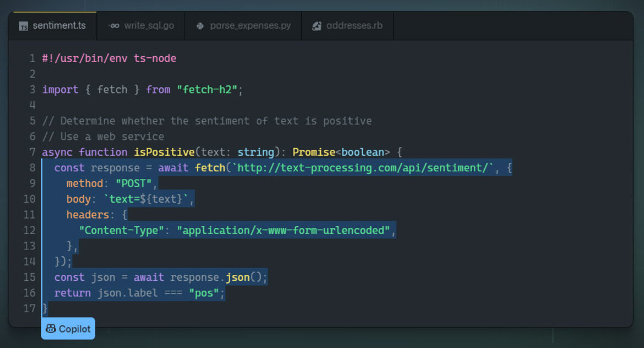Click the TypeScript file icon on sentiment.ts
The height and width of the screenshot is (348, 644).
tap(23, 26)
